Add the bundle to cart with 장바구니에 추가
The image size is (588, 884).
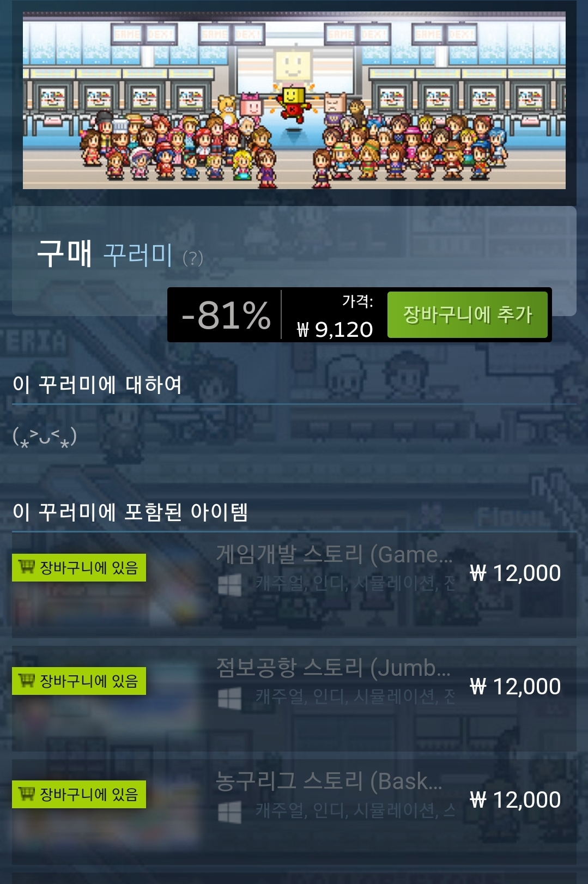click(467, 314)
